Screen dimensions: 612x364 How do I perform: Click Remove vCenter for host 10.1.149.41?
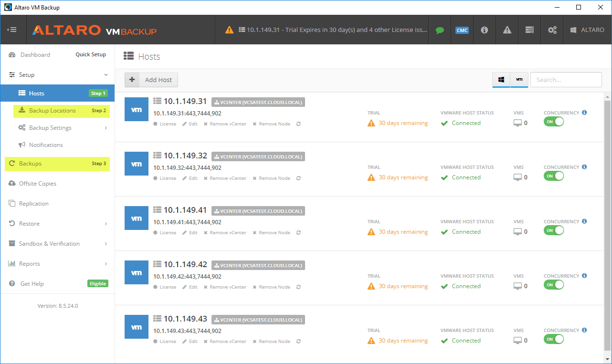[225, 233]
